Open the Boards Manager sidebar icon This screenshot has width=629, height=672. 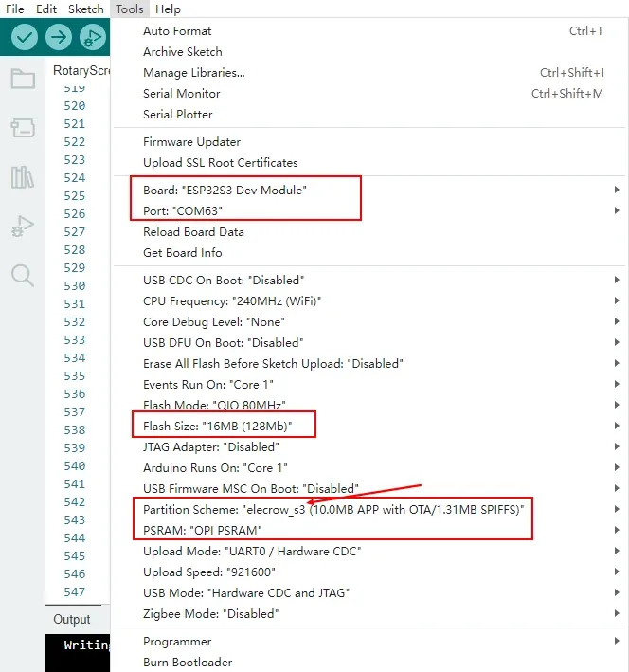23,128
